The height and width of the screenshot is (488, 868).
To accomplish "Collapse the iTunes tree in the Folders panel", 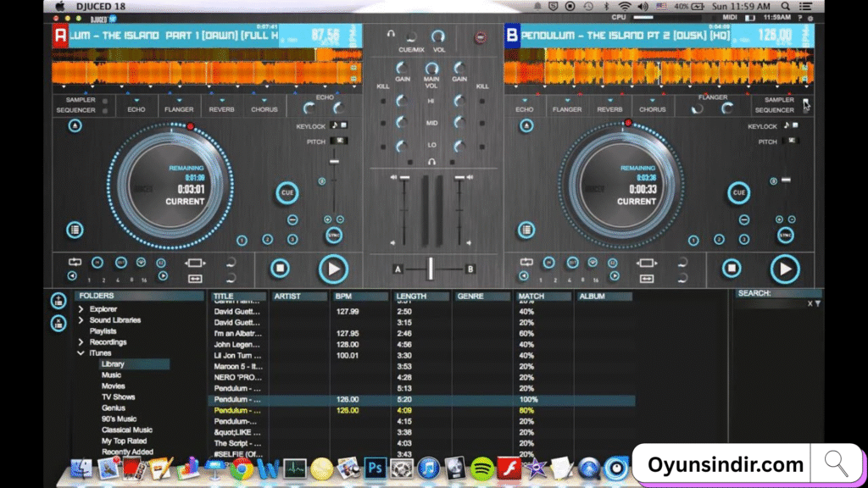I will (x=82, y=352).
